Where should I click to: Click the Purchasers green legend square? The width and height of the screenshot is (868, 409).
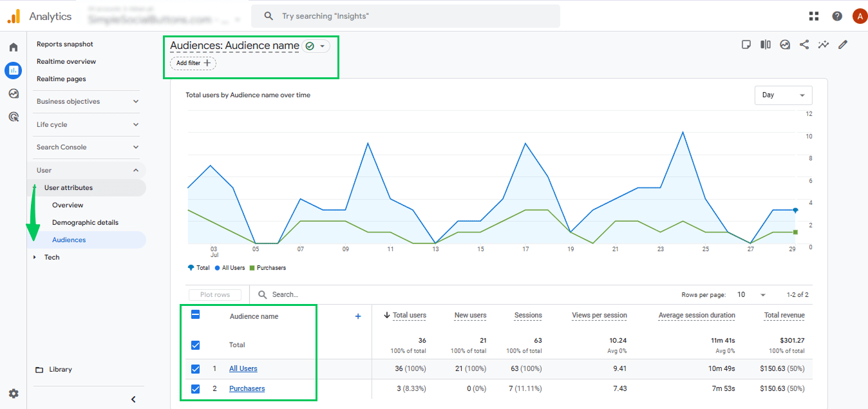pos(252,268)
